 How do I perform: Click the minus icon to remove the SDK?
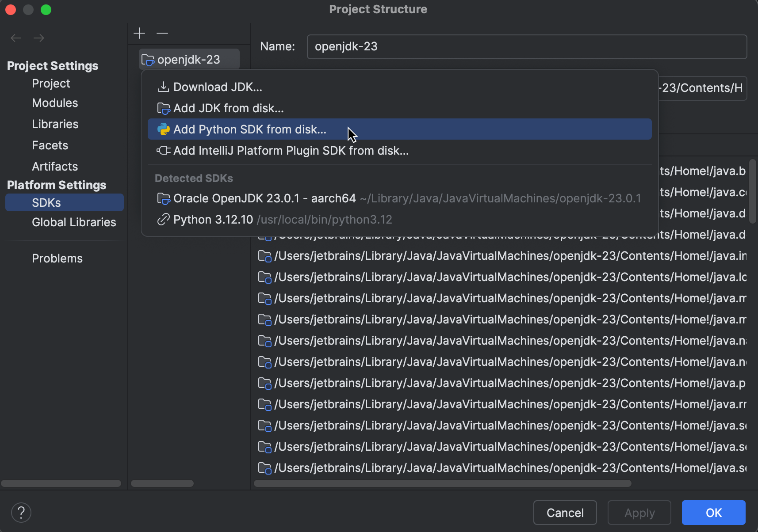pos(162,33)
